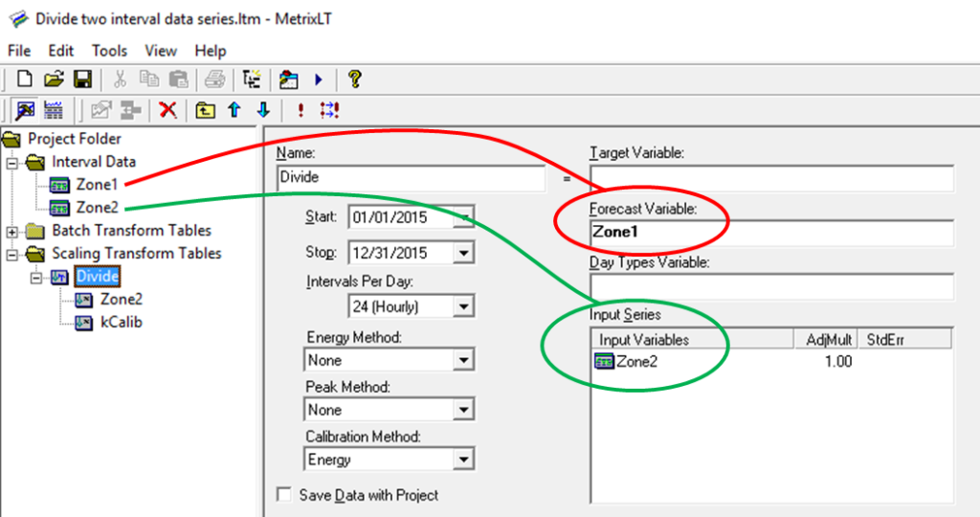Click the Open folder toolbar icon

(x=54, y=79)
